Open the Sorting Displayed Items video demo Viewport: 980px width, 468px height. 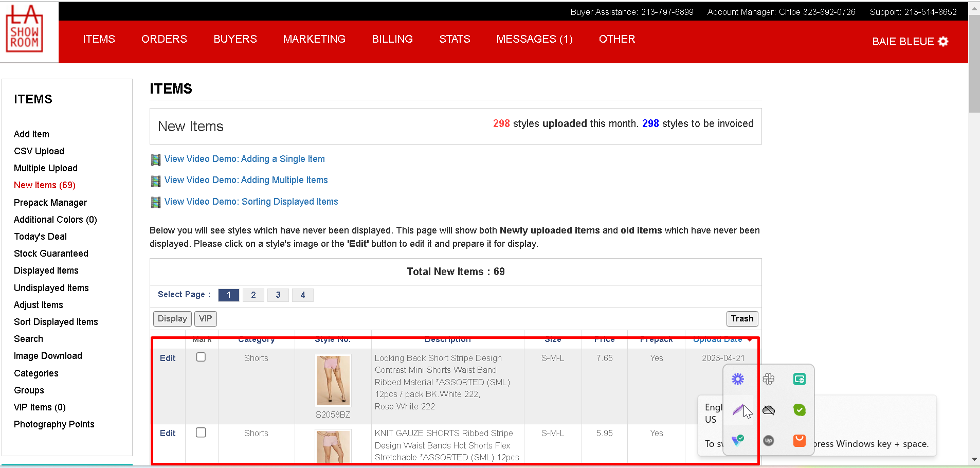[251, 202]
